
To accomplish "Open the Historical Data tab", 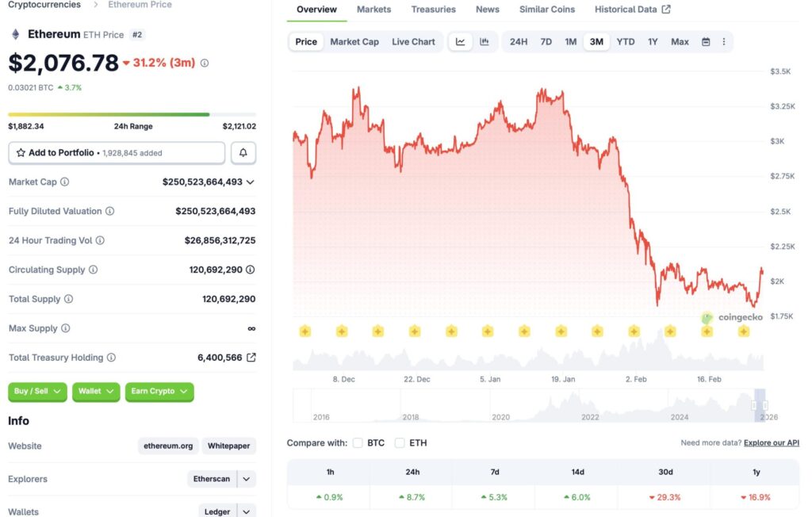I will [632, 10].
